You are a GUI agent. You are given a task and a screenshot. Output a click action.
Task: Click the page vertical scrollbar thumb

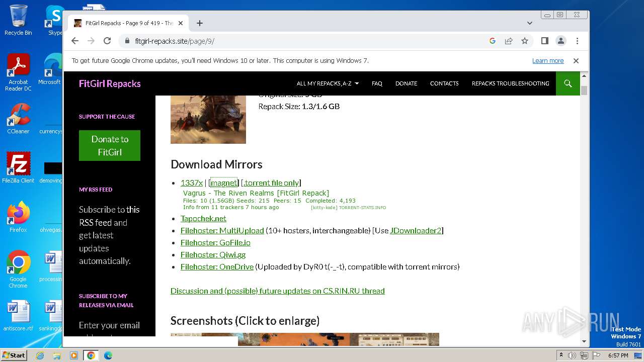(584, 90)
